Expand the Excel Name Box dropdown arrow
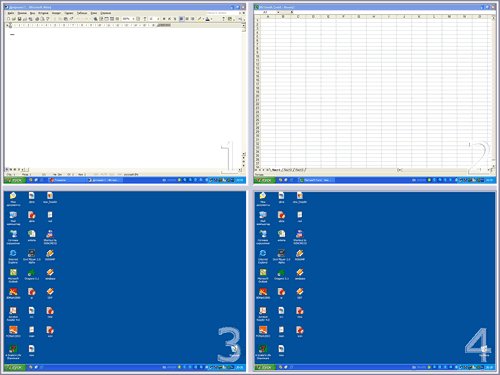This screenshot has height=375, width=500. [x=278, y=12]
